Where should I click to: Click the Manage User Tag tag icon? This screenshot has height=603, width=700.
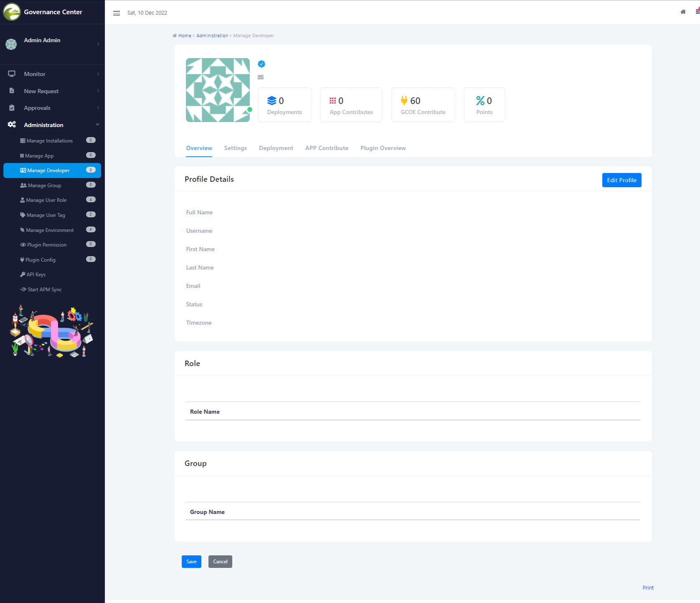pyautogui.click(x=23, y=215)
